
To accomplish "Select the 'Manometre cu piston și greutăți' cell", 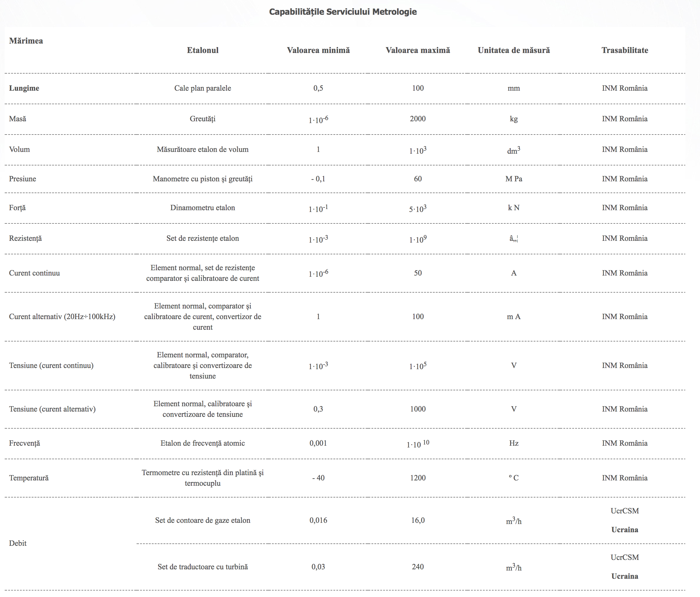I will pyautogui.click(x=203, y=179).
